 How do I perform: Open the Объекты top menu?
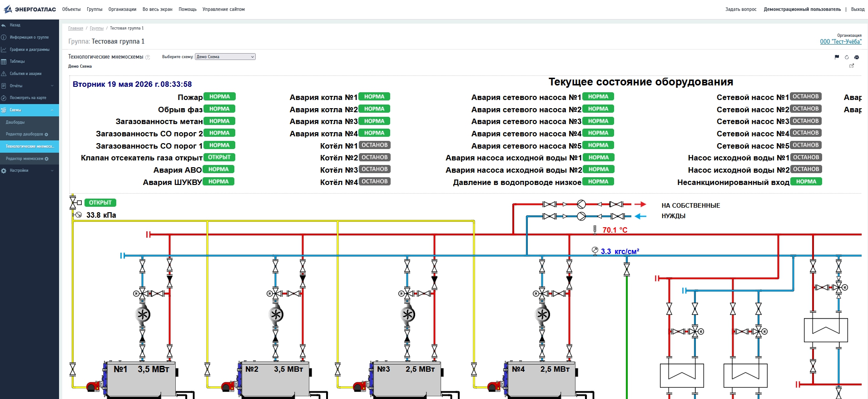(x=71, y=9)
